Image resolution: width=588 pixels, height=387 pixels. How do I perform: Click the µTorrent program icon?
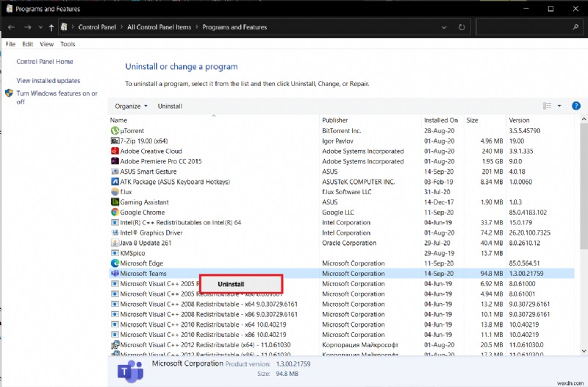115,131
